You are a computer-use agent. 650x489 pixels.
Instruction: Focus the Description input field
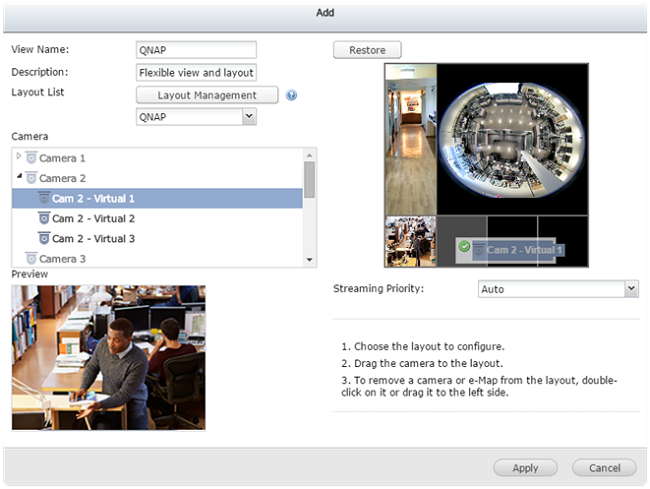coord(196,73)
